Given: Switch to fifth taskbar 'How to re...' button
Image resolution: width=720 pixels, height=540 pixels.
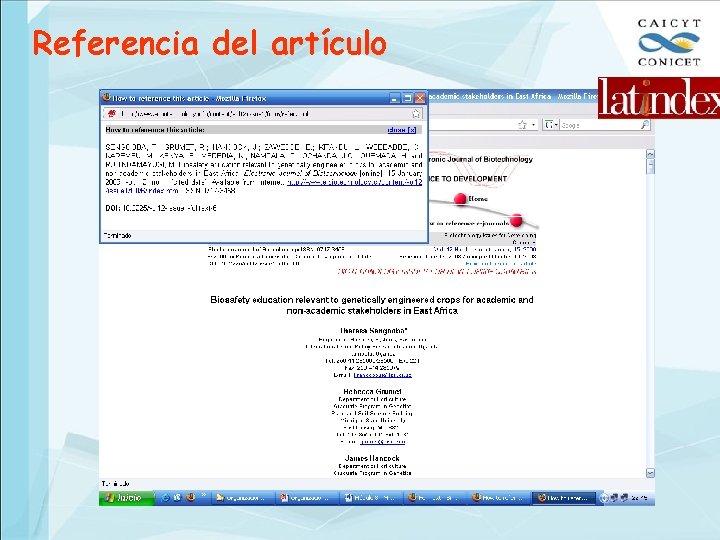Looking at the screenshot, I should (x=499, y=498).
